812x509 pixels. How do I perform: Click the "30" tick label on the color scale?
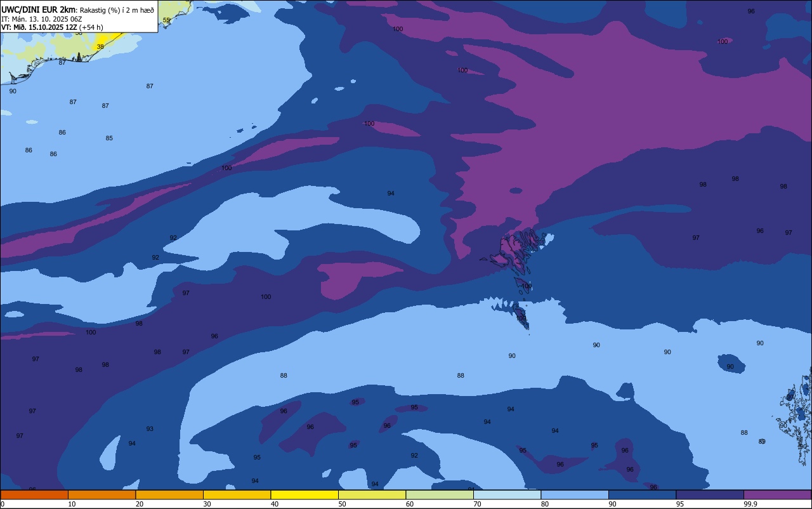coord(207,504)
